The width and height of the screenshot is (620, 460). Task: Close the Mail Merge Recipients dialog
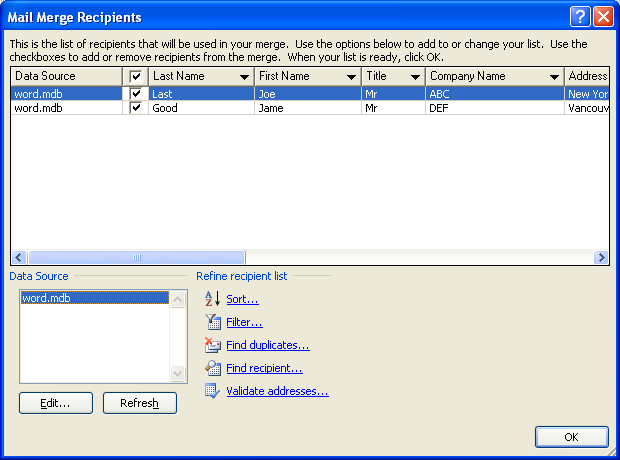pyautogui.click(x=603, y=17)
